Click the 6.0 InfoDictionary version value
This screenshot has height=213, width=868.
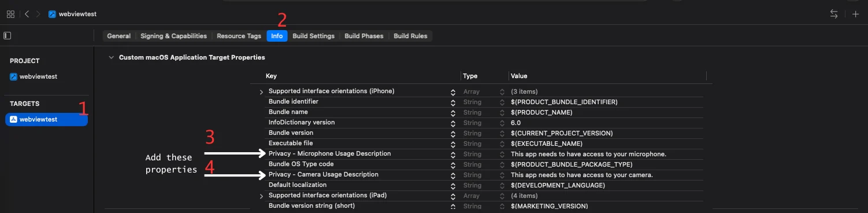coord(515,123)
